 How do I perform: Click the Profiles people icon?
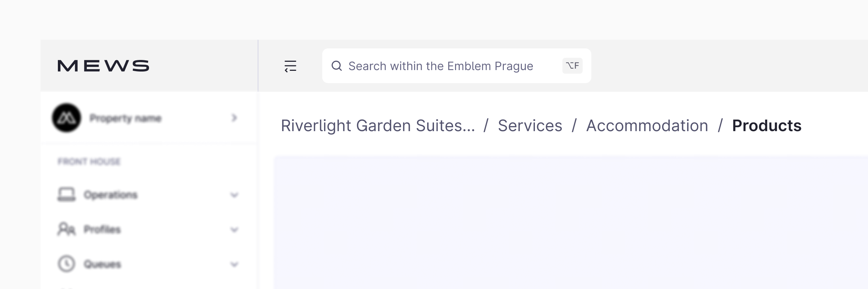(67, 229)
